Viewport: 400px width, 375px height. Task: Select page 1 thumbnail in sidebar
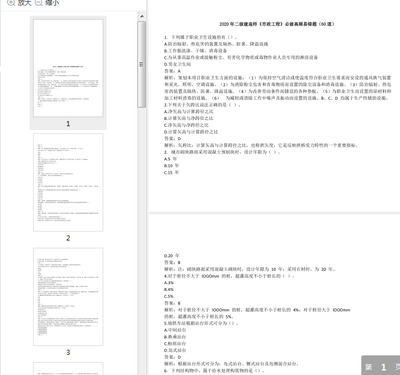tap(68, 68)
